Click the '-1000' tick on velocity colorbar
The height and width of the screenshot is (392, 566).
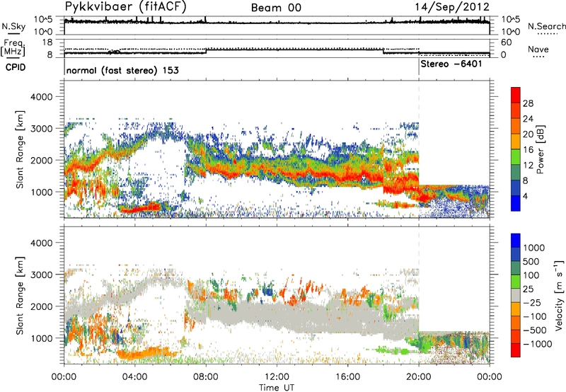(538, 344)
